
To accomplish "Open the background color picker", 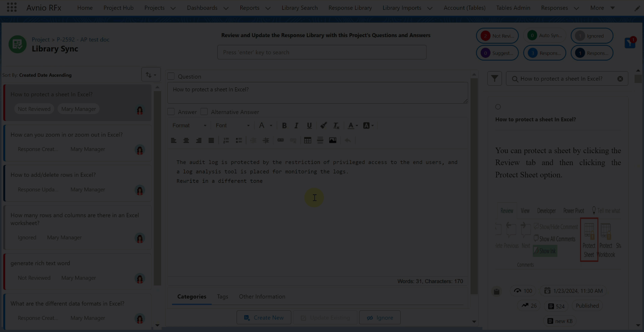I will click(368, 126).
